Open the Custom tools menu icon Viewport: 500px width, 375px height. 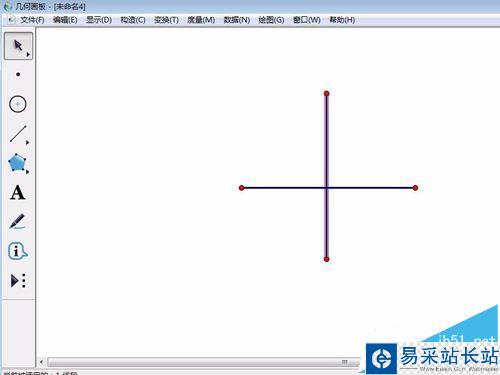point(18,281)
